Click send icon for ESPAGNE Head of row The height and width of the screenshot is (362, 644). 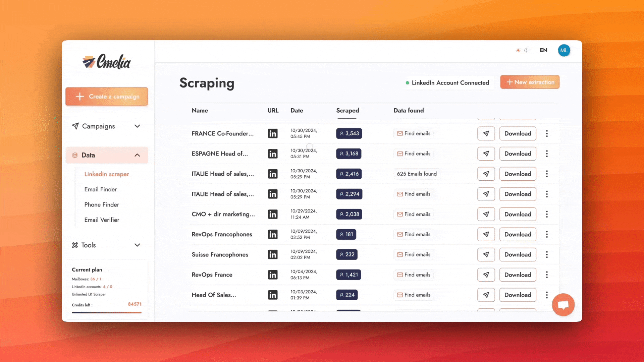point(486,154)
